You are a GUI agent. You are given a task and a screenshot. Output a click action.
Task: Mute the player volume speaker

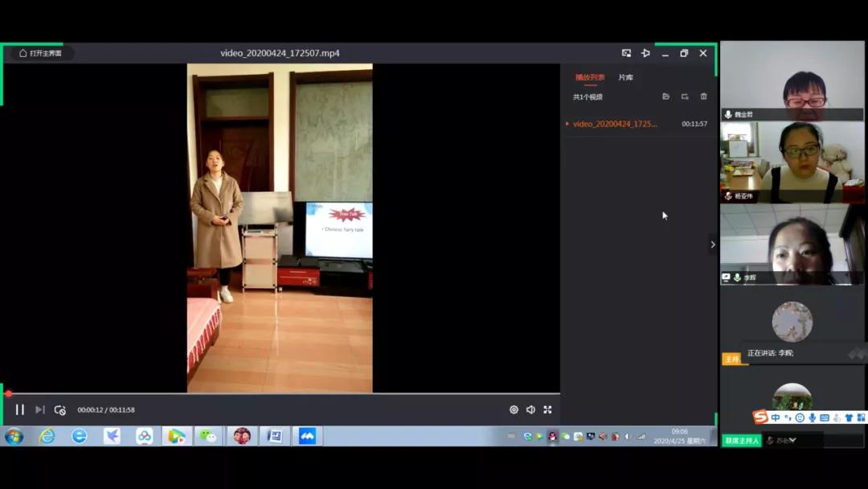pyautogui.click(x=530, y=410)
